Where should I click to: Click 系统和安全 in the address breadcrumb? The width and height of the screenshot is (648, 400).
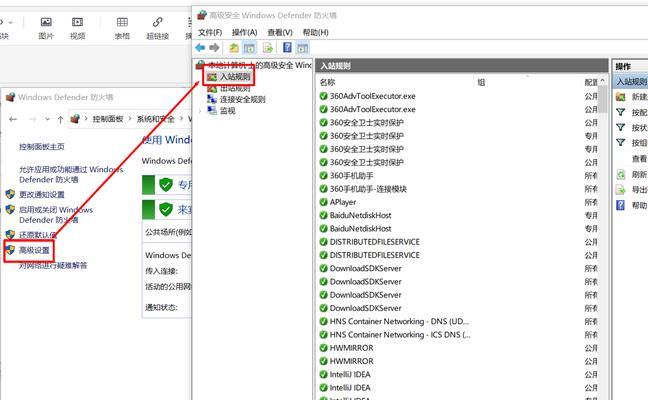pyautogui.click(x=155, y=119)
